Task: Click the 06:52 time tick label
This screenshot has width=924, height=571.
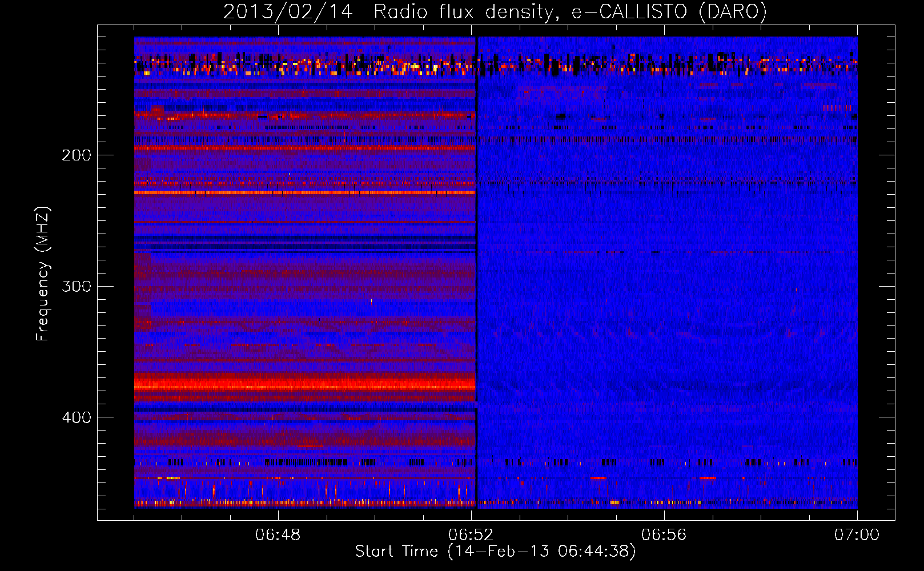Action: pyautogui.click(x=471, y=534)
